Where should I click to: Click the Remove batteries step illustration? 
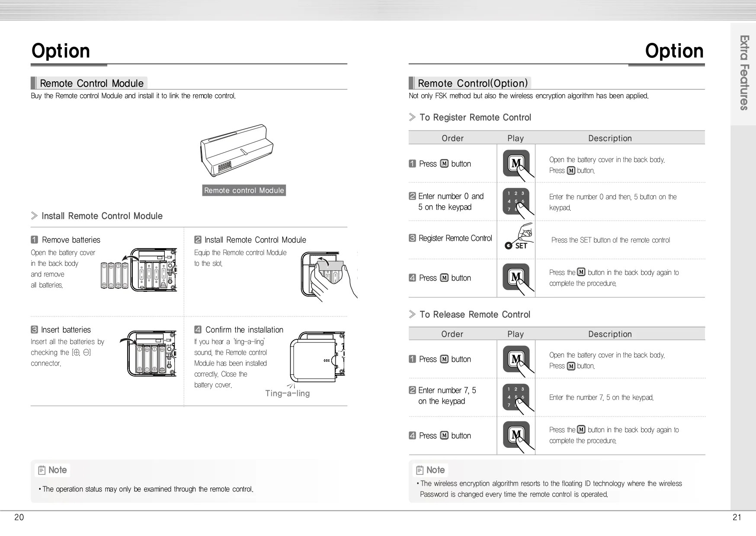click(x=139, y=270)
